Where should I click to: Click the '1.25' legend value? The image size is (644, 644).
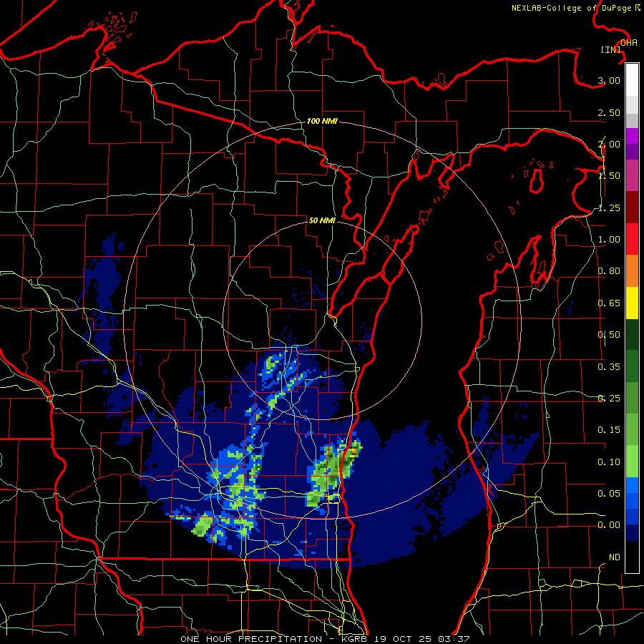(609, 208)
